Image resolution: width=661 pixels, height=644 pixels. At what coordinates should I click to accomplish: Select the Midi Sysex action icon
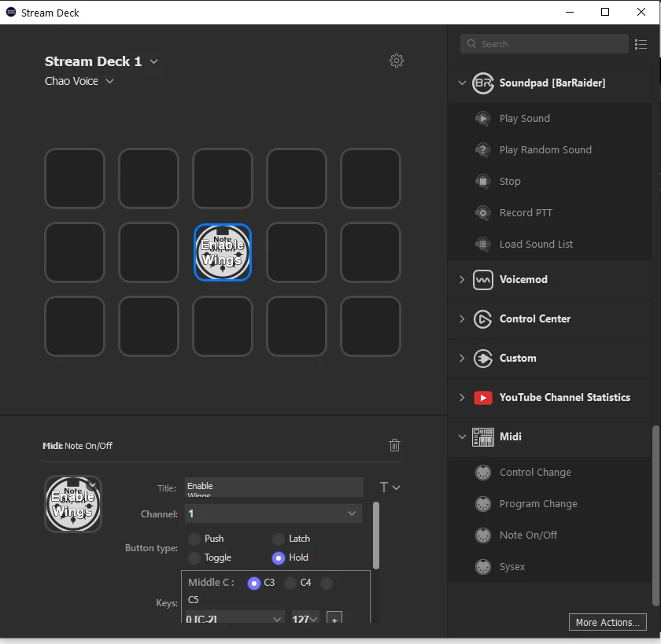pyautogui.click(x=482, y=567)
